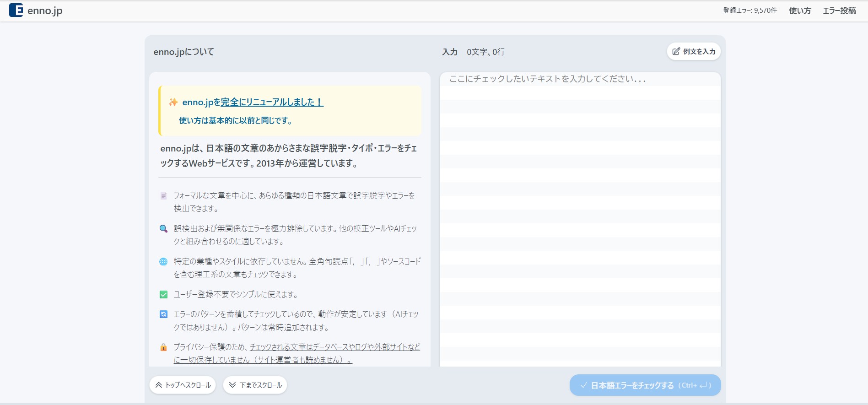Click the paragraph mentioning 2013年から運営しています
The width and height of the screenshot is (868, 405).
[x=289, y=156]
